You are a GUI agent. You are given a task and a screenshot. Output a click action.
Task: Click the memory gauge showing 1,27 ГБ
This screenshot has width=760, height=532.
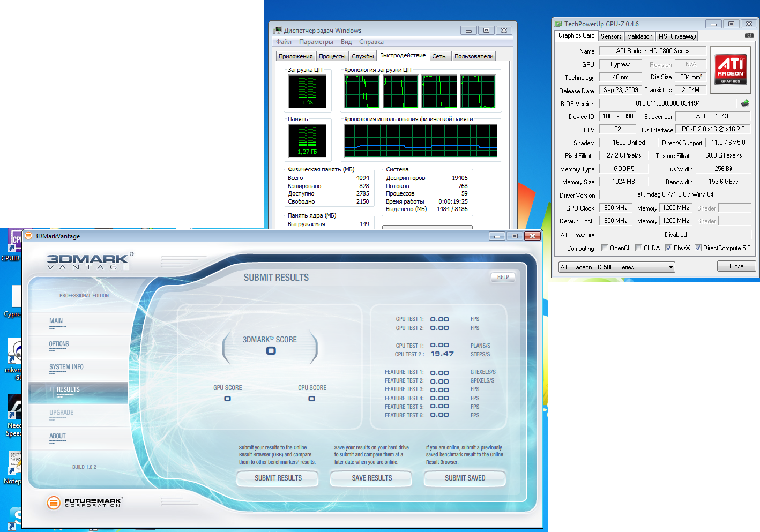[x=307, y=140]
